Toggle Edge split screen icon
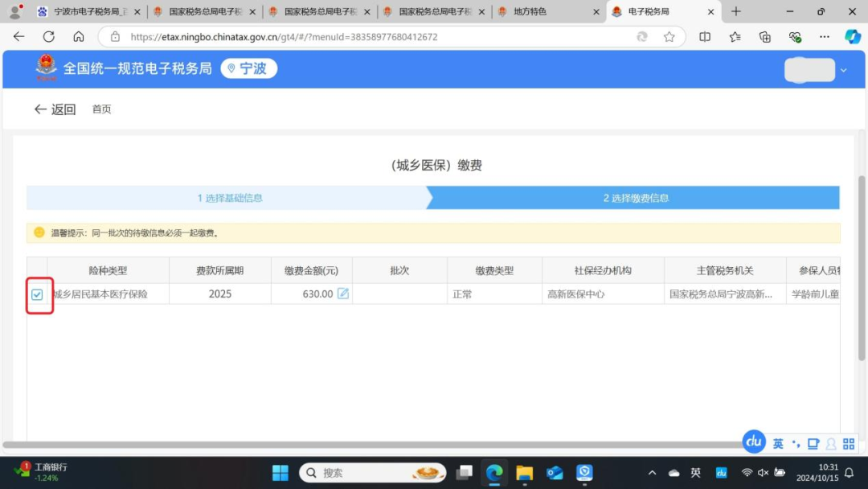Viewport: 868px width, 489px height. [705, 37]
